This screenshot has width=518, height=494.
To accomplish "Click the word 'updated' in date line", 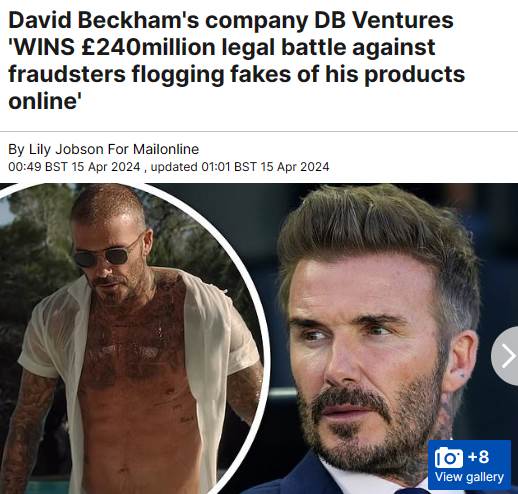I will coord(174,167).
